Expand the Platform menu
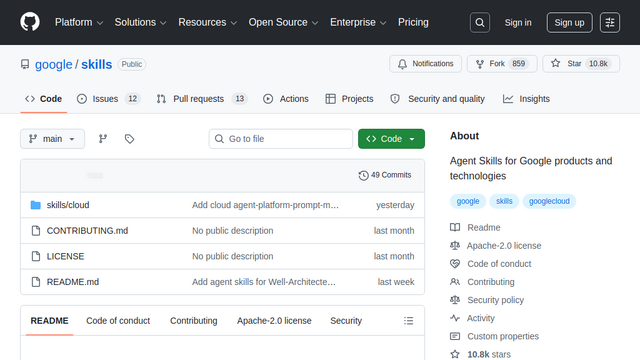640x360 pixels. click(x=79, y=22)
